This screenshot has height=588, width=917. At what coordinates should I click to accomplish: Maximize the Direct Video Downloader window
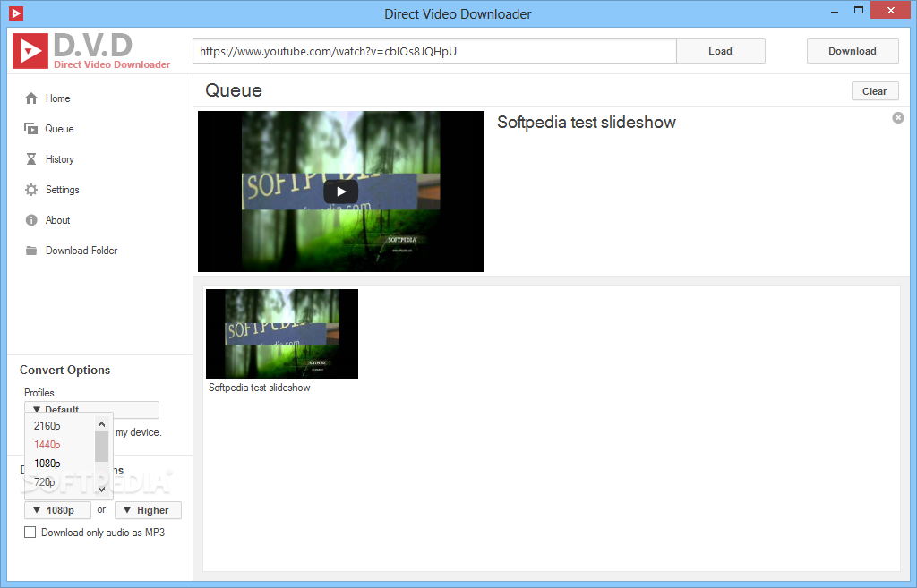(x=859, y=11)
